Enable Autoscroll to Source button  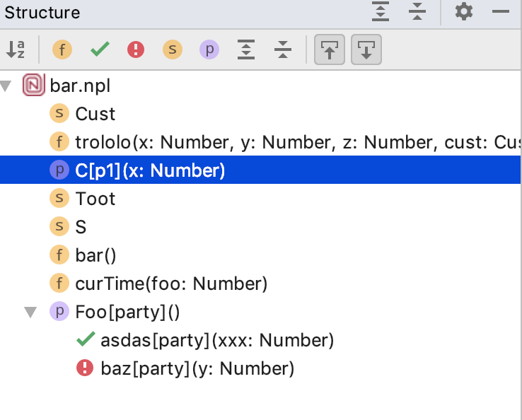329,49
